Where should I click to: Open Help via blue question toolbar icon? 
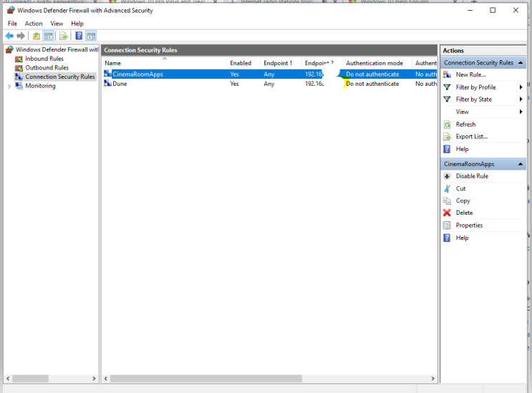[x=79, y=36]
